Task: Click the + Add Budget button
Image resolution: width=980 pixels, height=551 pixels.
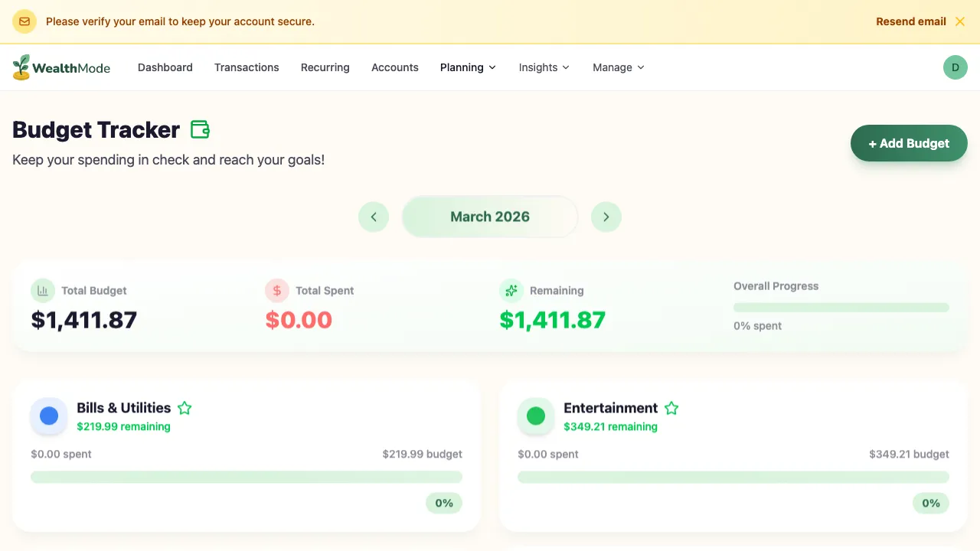Action: tap(909, 143)
